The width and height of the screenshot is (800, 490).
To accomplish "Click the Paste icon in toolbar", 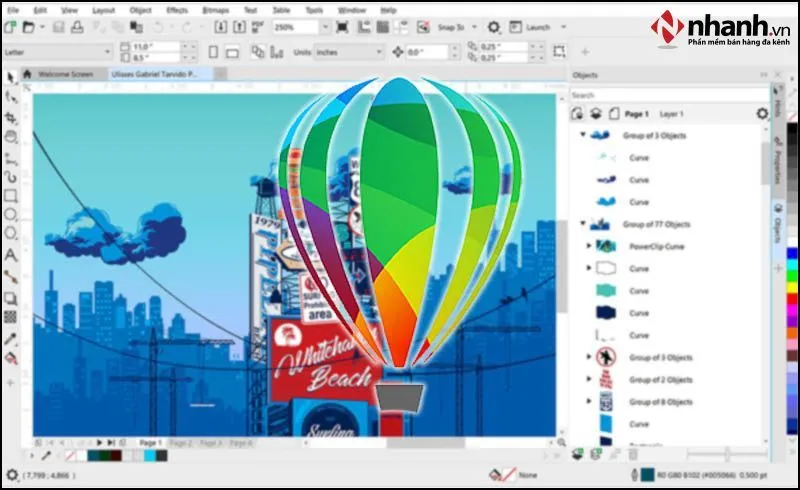I will pyautogui.click(x=136, y=27).
